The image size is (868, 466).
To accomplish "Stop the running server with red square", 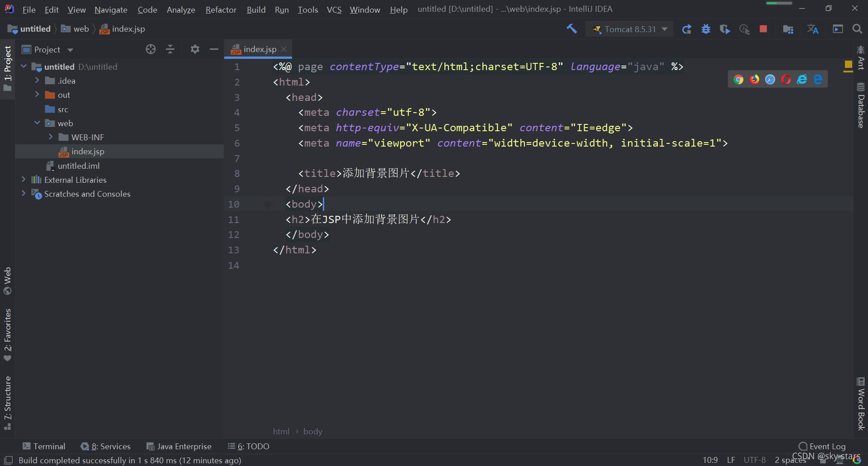I will (x=764, y=29).
